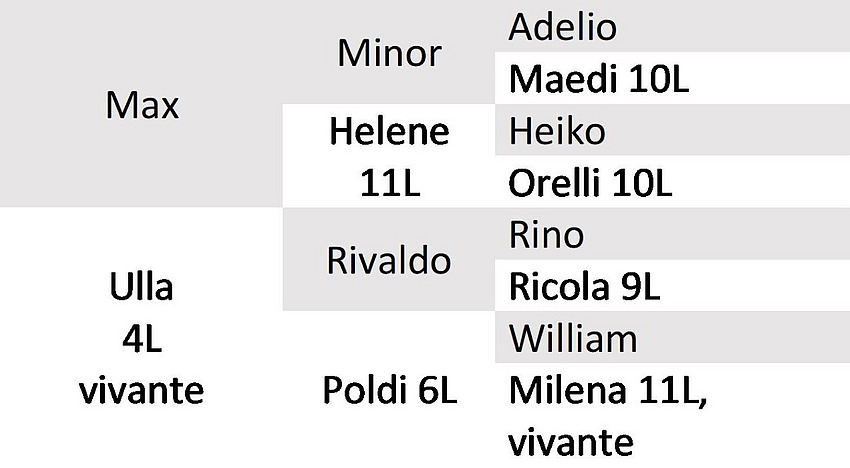Select the Minor cell
Screen dimensions: 850x468
point(389,53)
